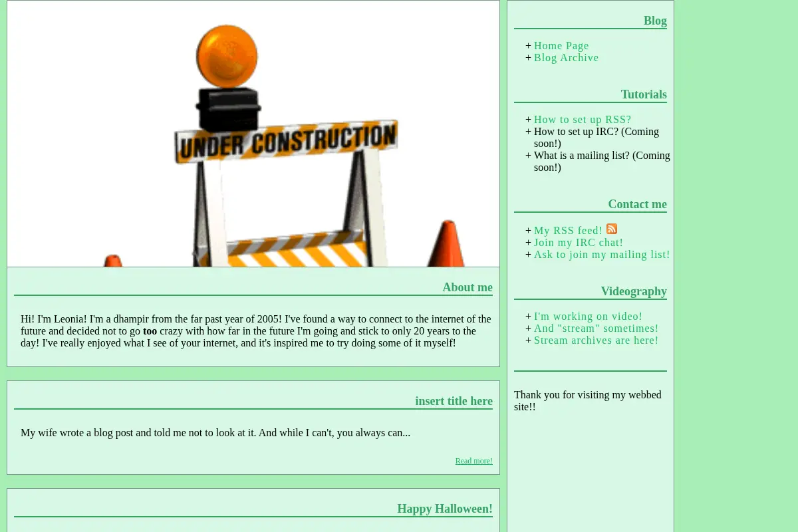
Task: Click the My RSS feed! link
Action: click(568, 231)
